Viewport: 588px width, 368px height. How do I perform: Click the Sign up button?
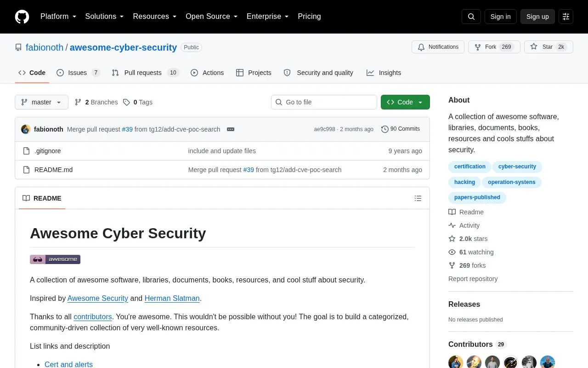coord(537,17)
